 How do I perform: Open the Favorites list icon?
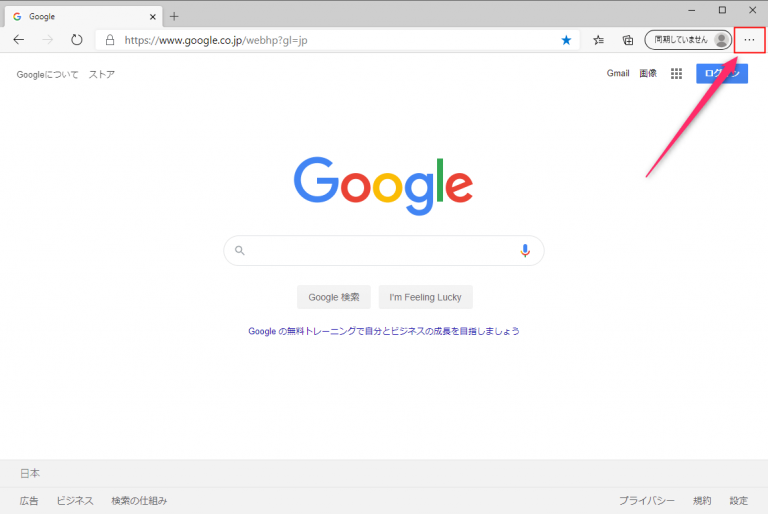tap(599, 40)
